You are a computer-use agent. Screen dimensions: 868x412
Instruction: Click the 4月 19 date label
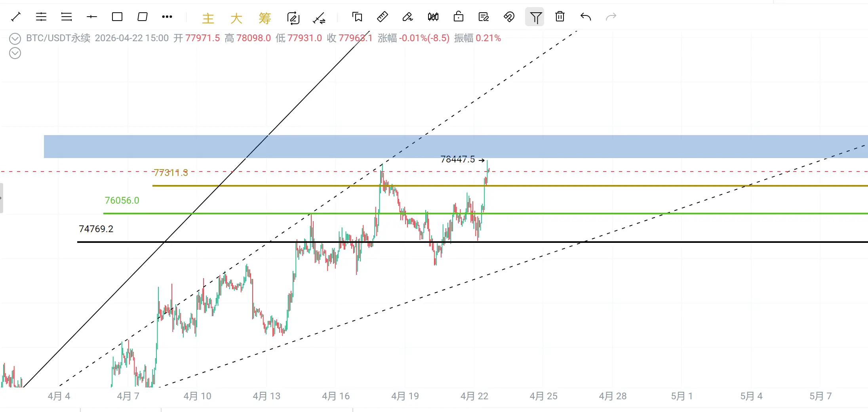(405, 396)
